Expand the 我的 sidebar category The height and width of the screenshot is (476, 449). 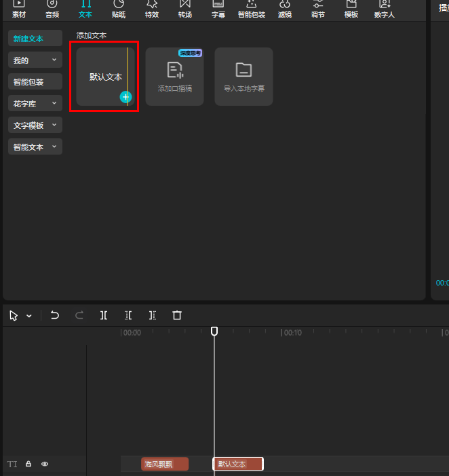click(35, 60)
